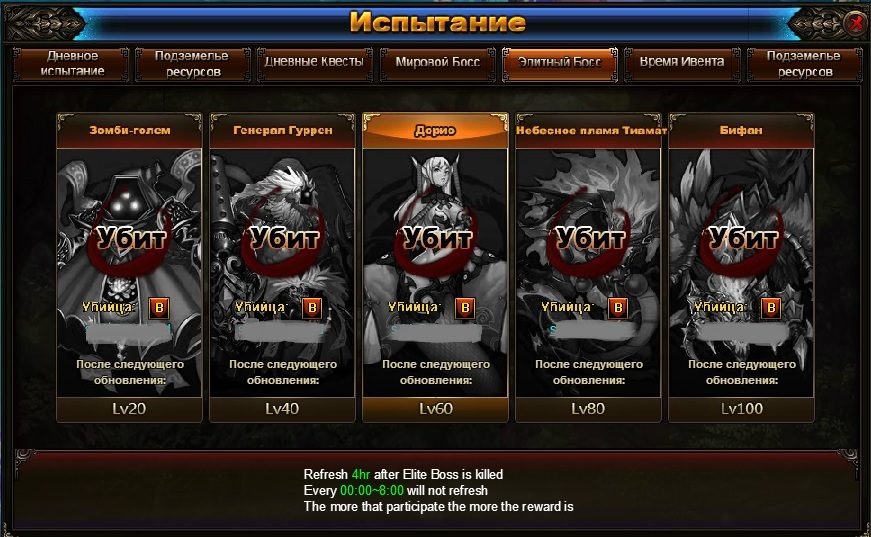Viewport: 871px width, 537px height.
Task: Open the first Подземелье ресурсов tab
Action: coord(193,64)
